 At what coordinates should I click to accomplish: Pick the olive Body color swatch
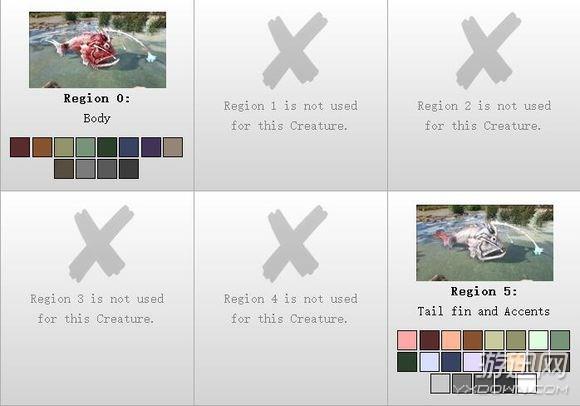64,147
